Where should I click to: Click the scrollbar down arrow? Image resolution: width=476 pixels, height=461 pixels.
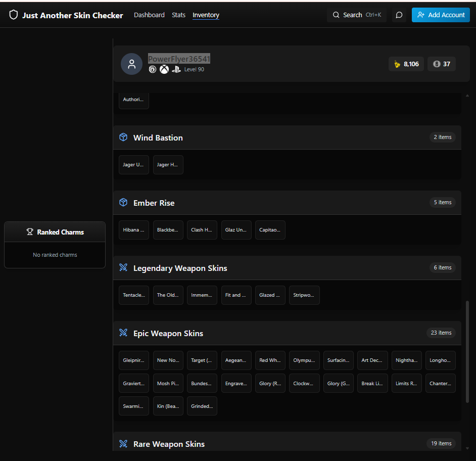(x=467, y=448)
